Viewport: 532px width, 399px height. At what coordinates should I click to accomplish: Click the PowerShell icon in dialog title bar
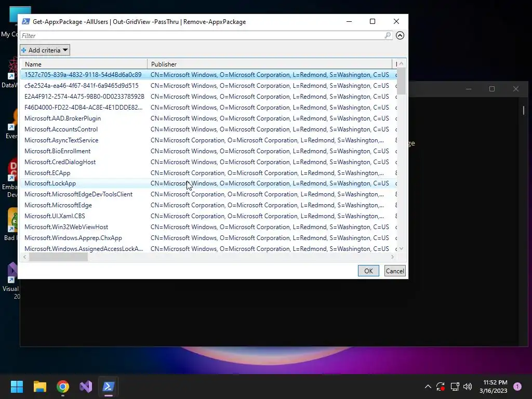pyautogui.click(x=26, y=22)
